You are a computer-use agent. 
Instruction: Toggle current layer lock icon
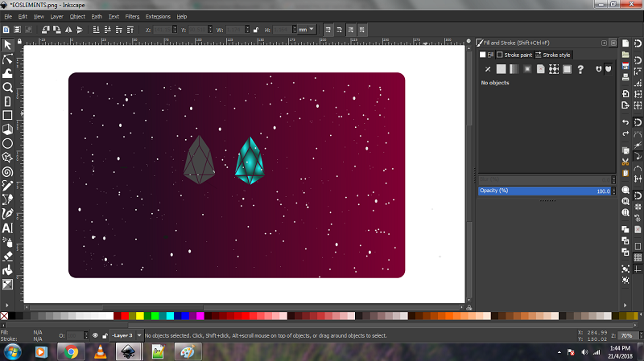(x=105, y=335)
